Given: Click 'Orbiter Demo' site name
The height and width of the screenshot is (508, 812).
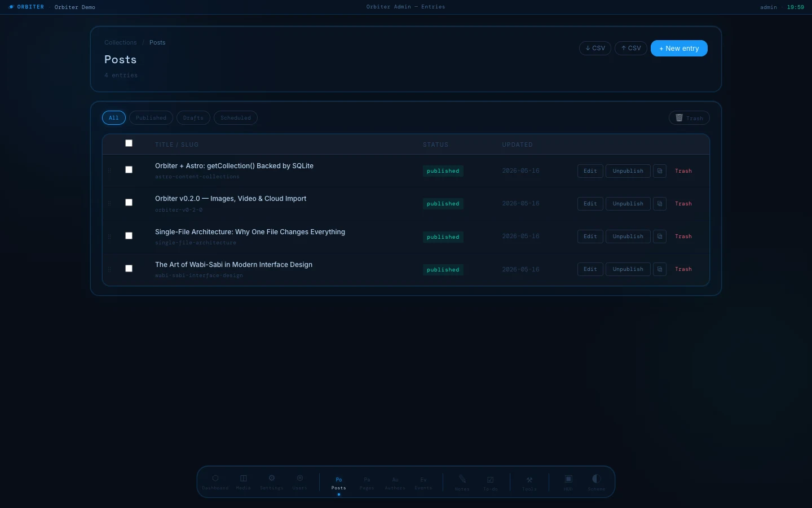Looking at the screenshot, I should (x=75, y=7).
